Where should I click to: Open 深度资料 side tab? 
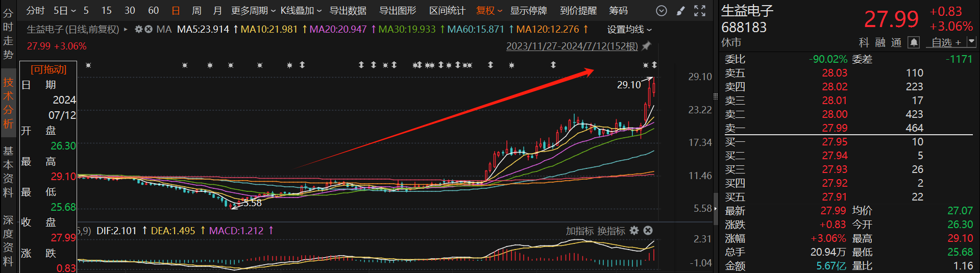coord(8,241)
